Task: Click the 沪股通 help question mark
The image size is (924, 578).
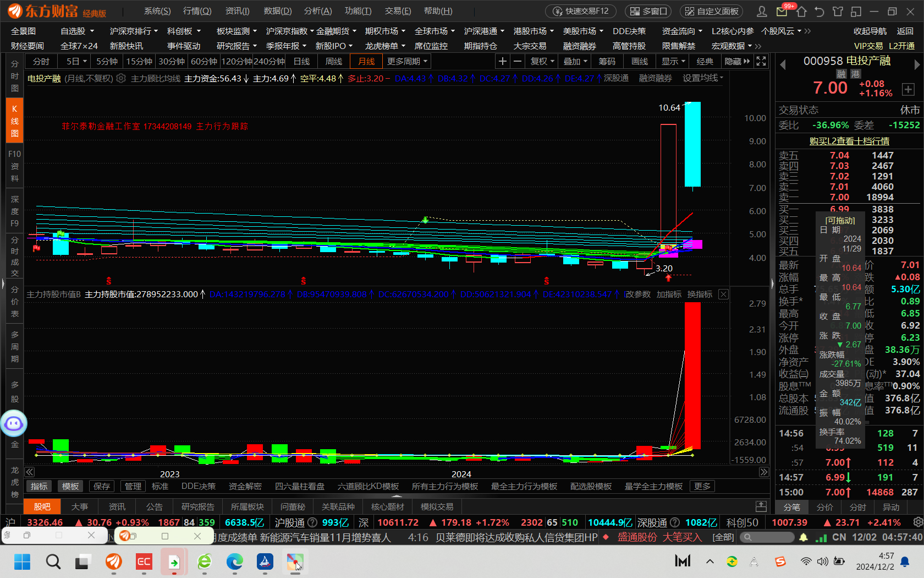Action: pos(312,522)
